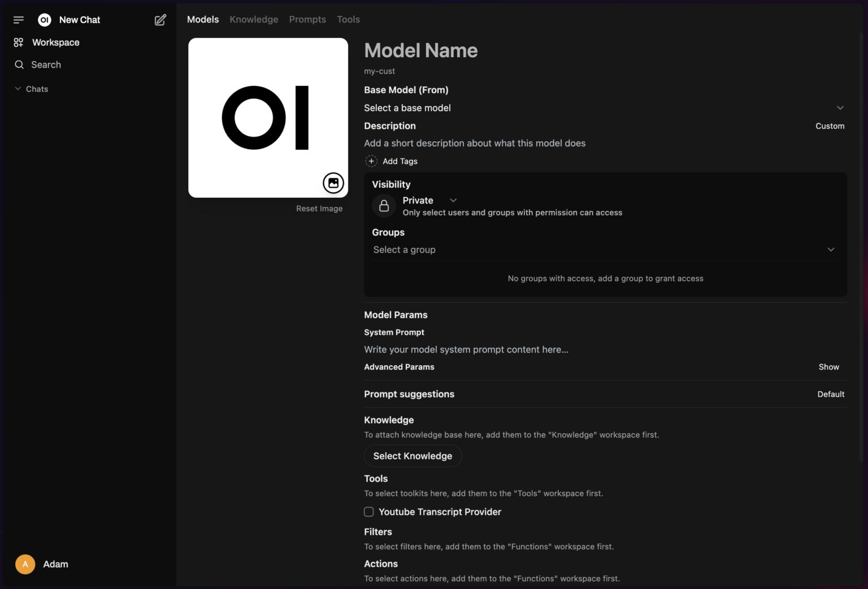Open Search from the sidebar
Screen dimensions: 868x589
pos(45,64)
